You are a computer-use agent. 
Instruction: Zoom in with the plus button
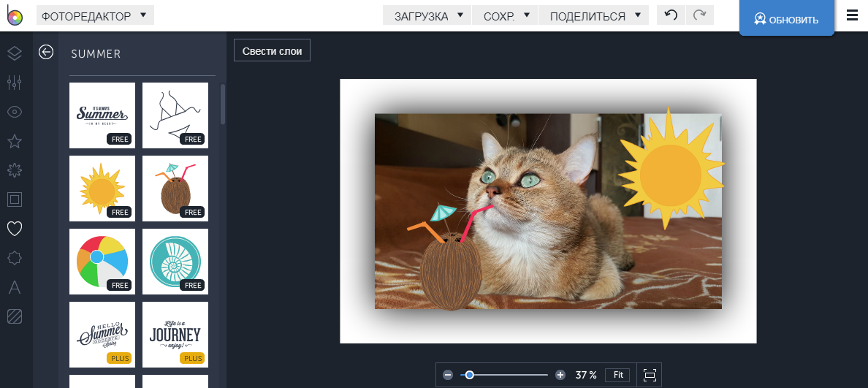pos(560,375)
